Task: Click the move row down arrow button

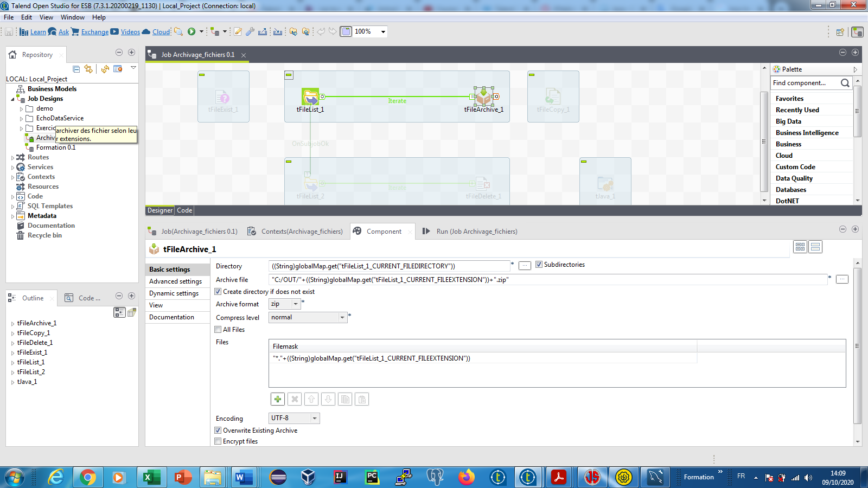Action: [328, 400]
